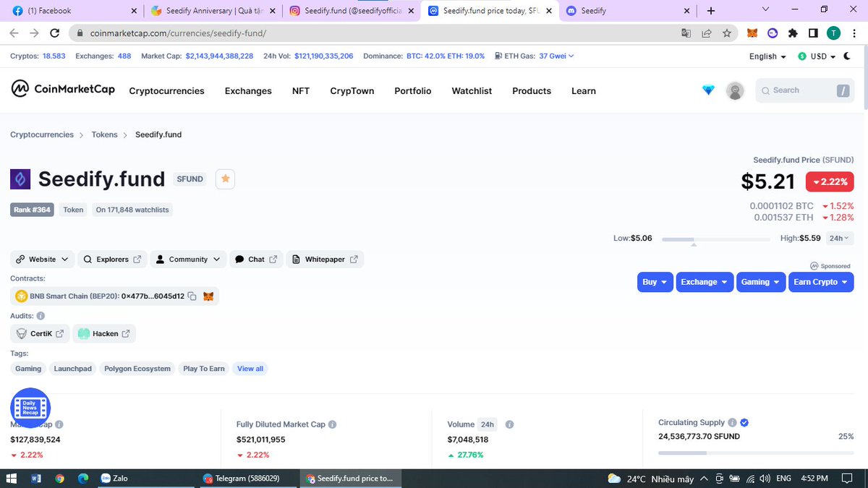The height and width of the screenshot is (488, 868).
Task: Open Cryptocurrencies nav menu
Action: (x=166, y=90)
